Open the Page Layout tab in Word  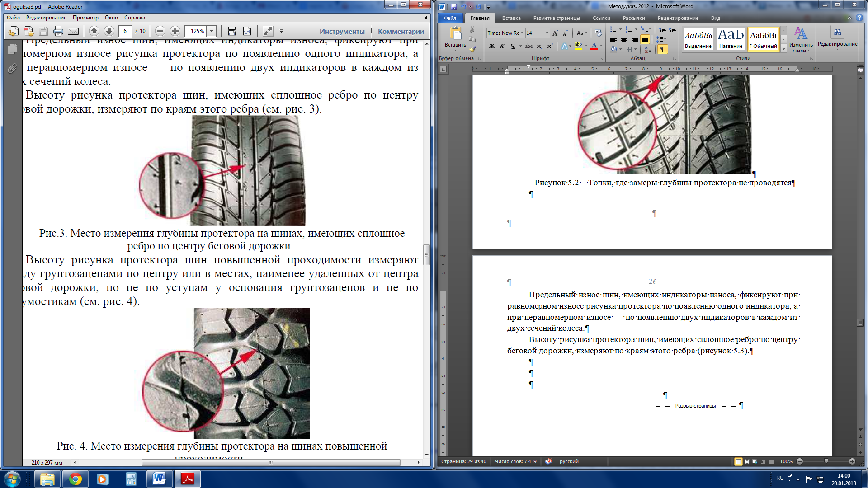click(557, 18)
